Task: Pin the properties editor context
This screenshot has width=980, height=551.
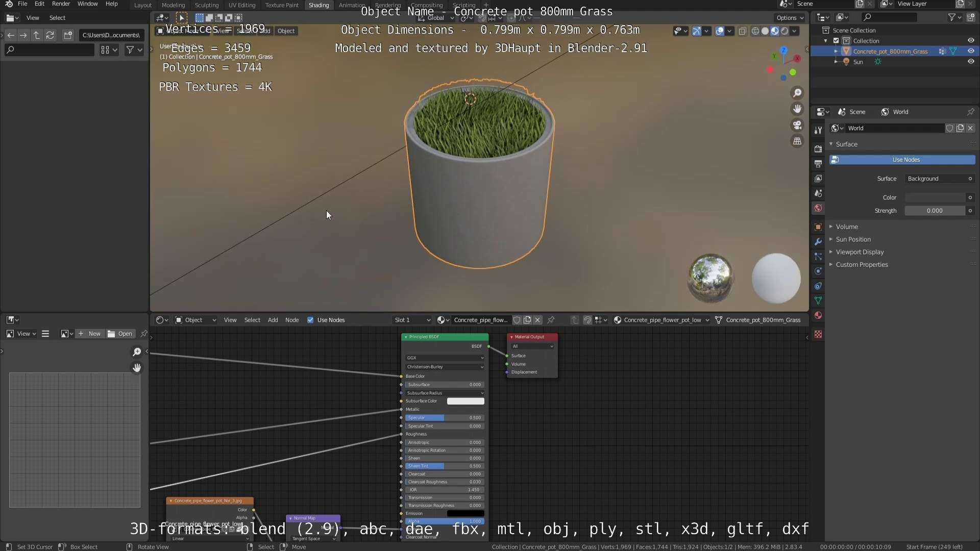Action: pyautogui.click(x=970, y=112)
